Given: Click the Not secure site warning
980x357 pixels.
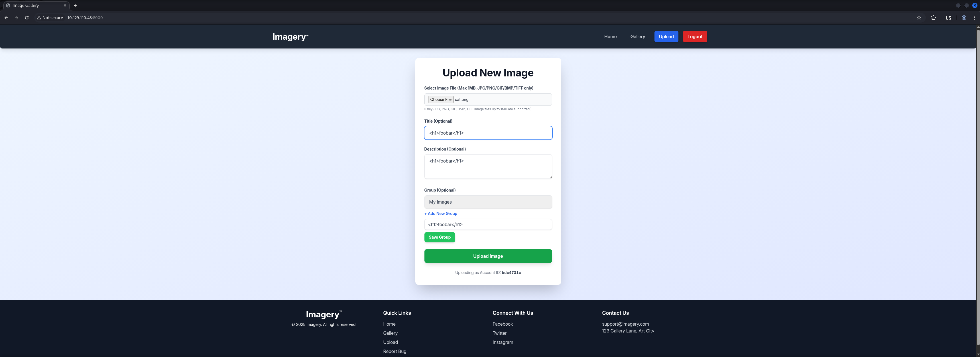Looking at the screenshot, I should click(50, 17).
